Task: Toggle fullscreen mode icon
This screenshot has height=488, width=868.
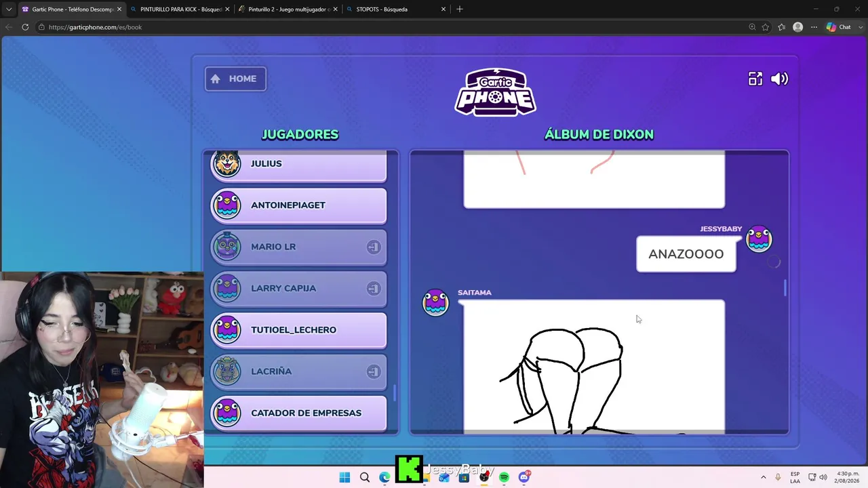Action: pyautogui.click(x=755, y=79)
